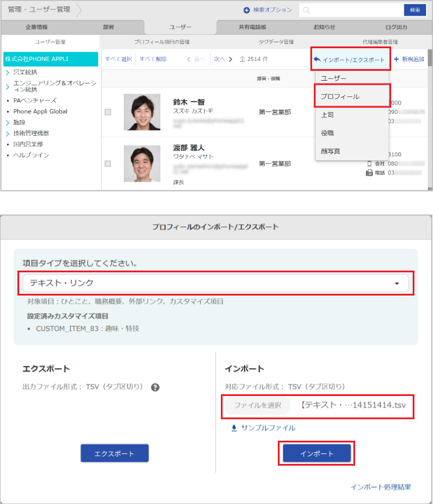Expand the 技術管理機器 tree node

tap(8, 134)
